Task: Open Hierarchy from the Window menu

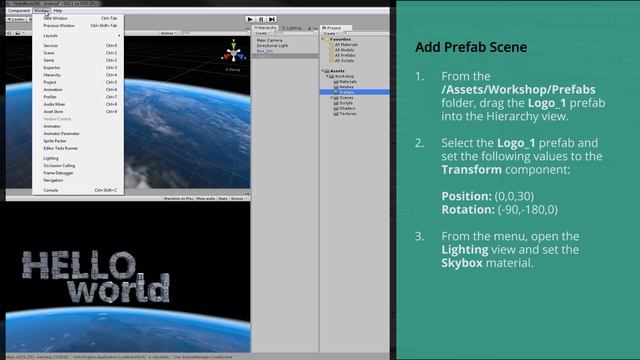Action: pyautogui.click(x=78, y=75)
